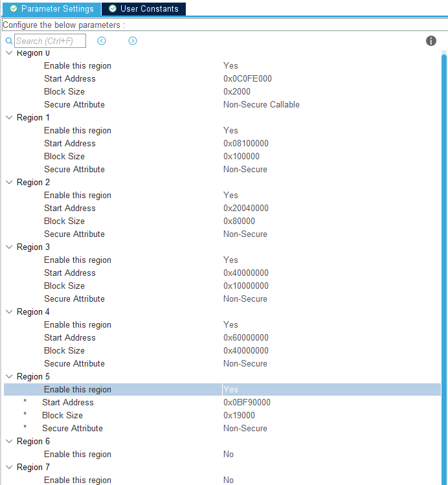The height and width of the screenshot is (485, 448).
Task: Select Region 3 Block Size 0x10000000
Action: tap(246, 286)
